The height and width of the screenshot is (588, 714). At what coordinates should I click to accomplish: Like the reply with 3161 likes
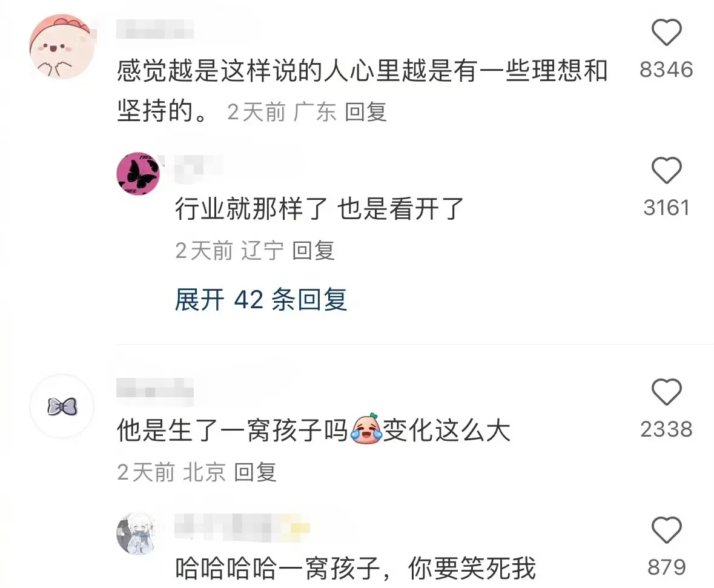(666, 170)
